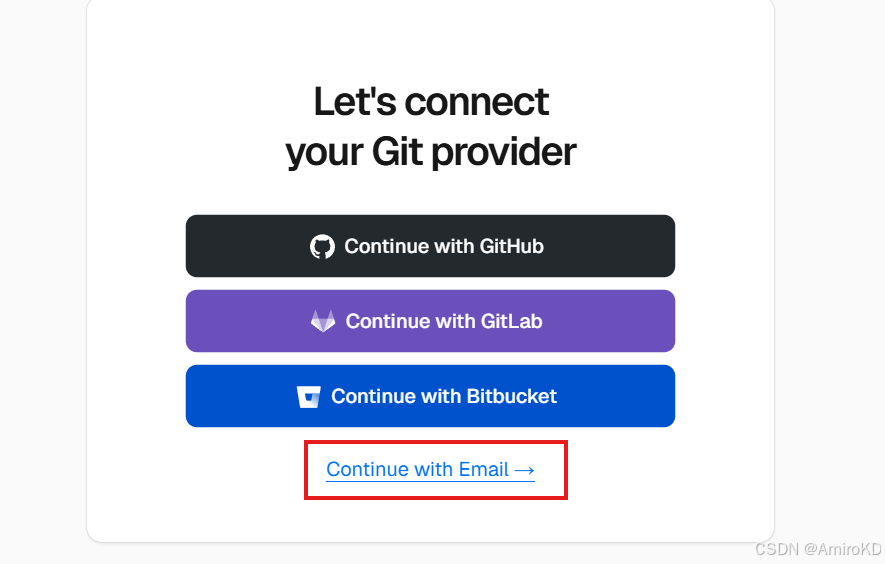This screenshot has height=564, width=885.
Task: Click the gray background outside the card
Action: coord(40,300)
